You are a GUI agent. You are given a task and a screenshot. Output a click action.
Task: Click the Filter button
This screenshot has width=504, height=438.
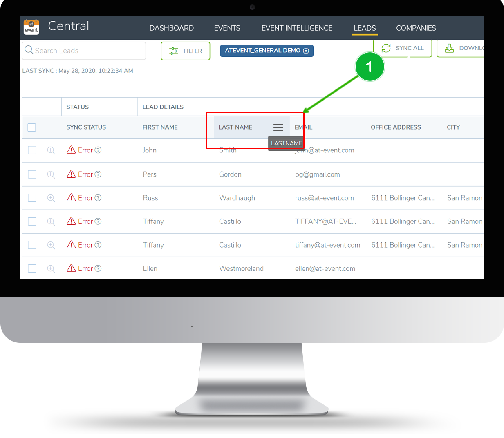pos(186,51)
